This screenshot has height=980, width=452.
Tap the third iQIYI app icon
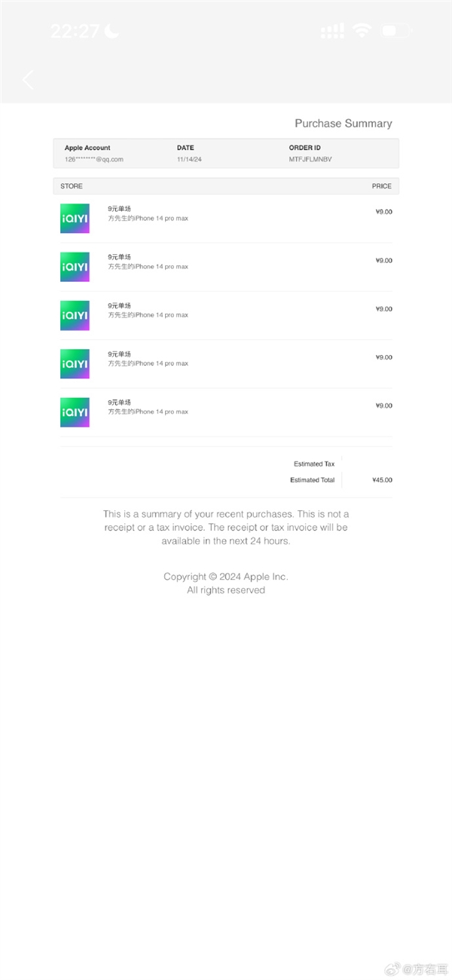[x=75, y=315]
